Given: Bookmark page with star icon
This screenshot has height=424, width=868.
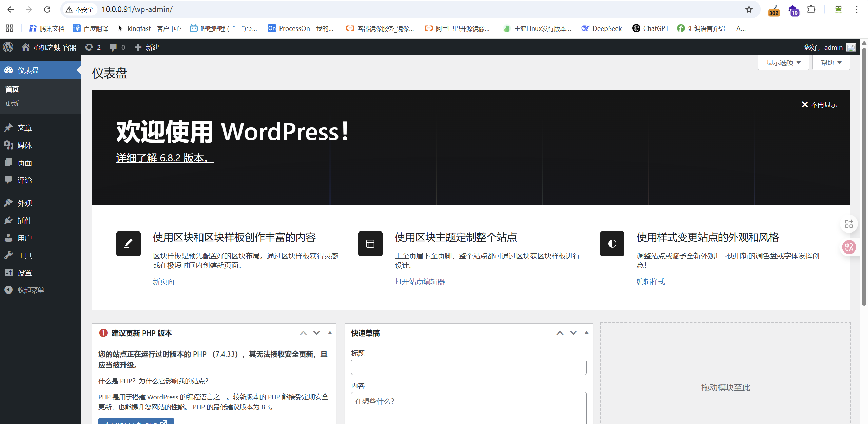Looking at the screenshot, I should [749, 9].
